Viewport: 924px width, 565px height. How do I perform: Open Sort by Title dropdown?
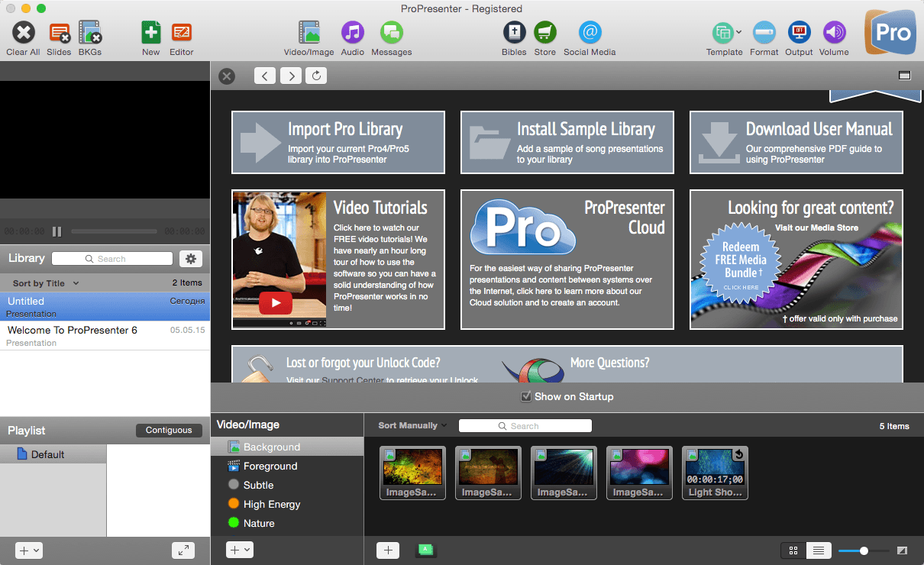[46, 283]
